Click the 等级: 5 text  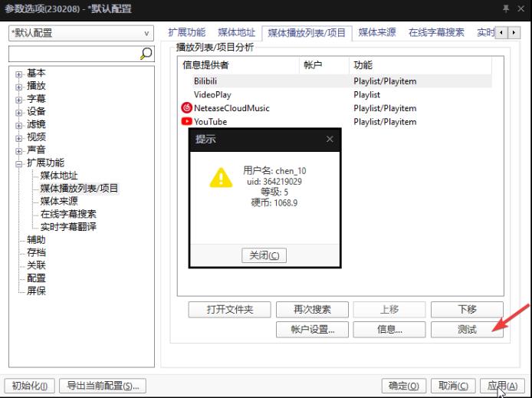pos(274,192)
